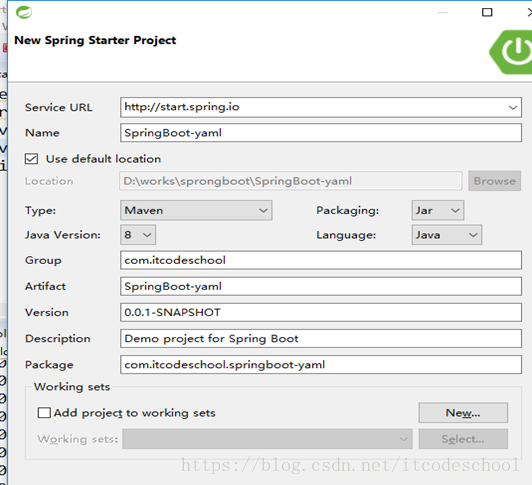532x485 pixels.
Task: Uncheck Use default location checkbox
Action: coord(31,159)
